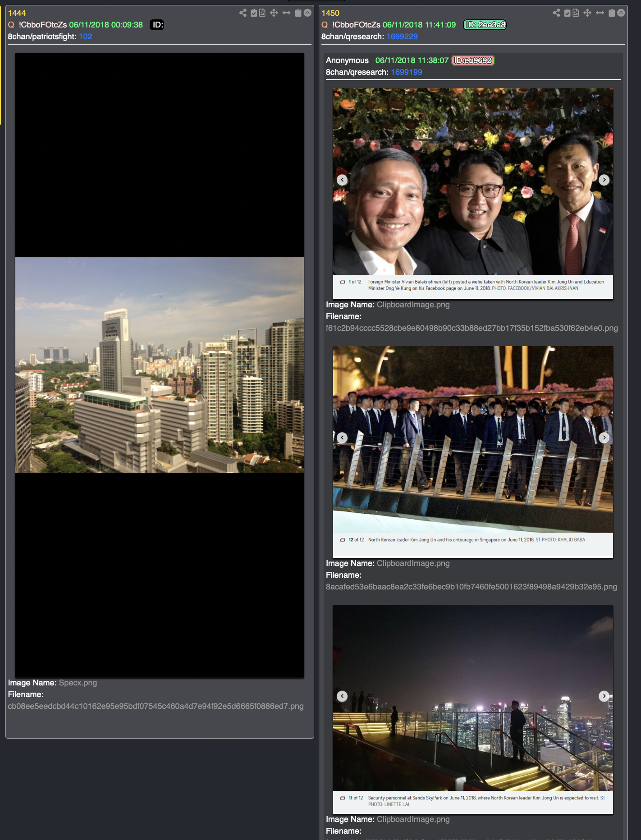Viewport: 641px width, 840px height.
Task: Click image-file icon on post 1450
Action: pyautogui.click(x=576, y=13)
